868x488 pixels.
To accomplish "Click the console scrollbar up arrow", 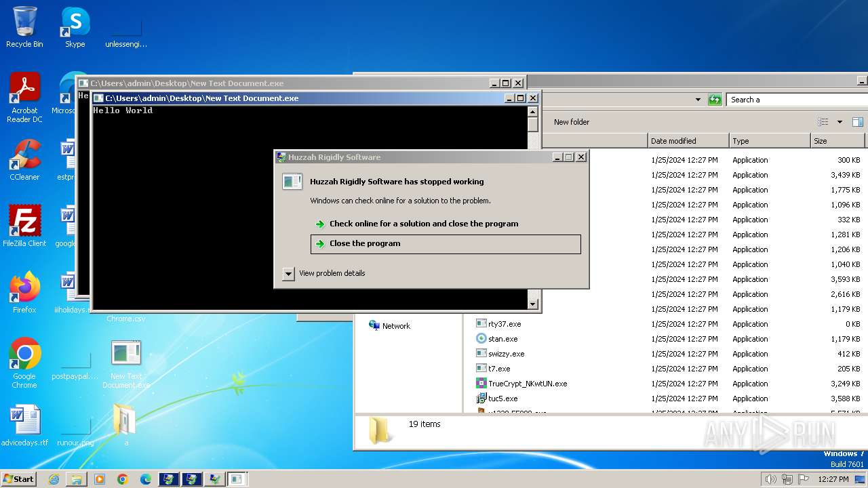I will 533,112.
